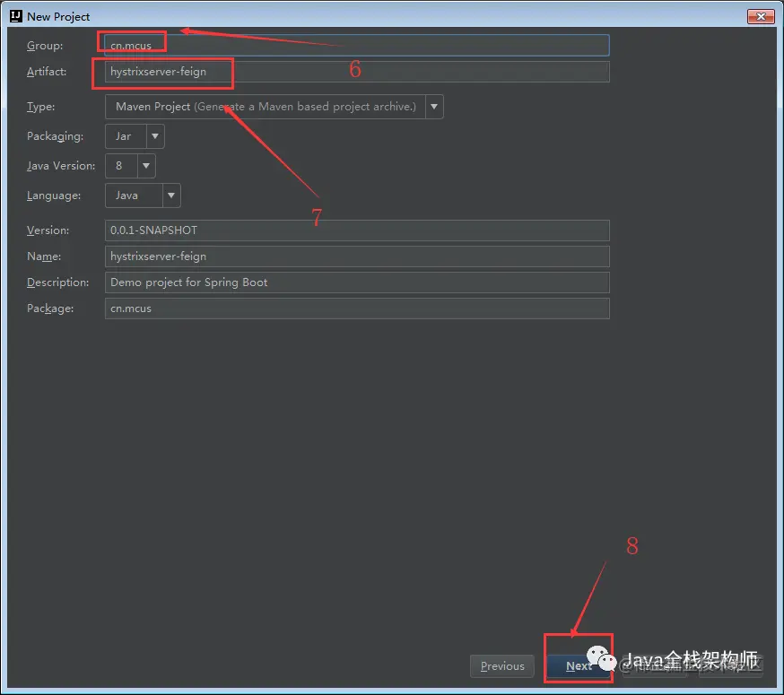Click the Name field hystrixserver-feign

(x=357, y=256)
